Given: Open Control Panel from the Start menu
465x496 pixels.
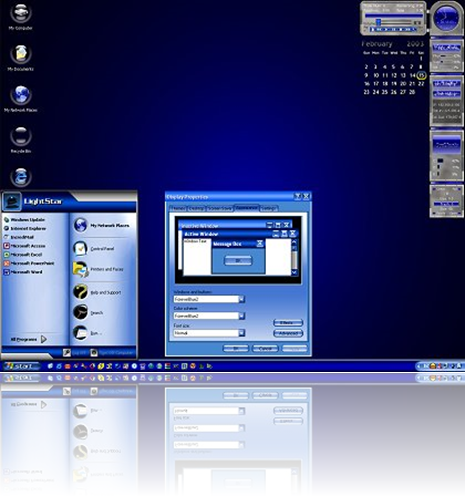Looking at the screenshot, I should [94, 249].
